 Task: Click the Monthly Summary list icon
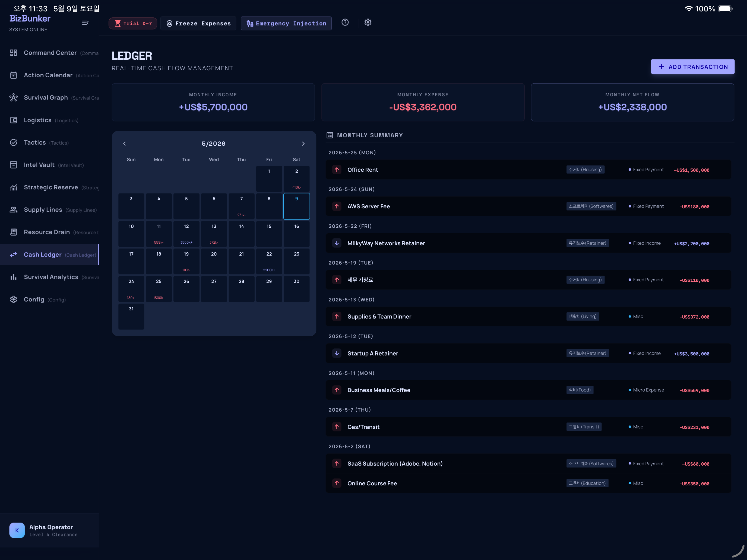pos(330,135)
